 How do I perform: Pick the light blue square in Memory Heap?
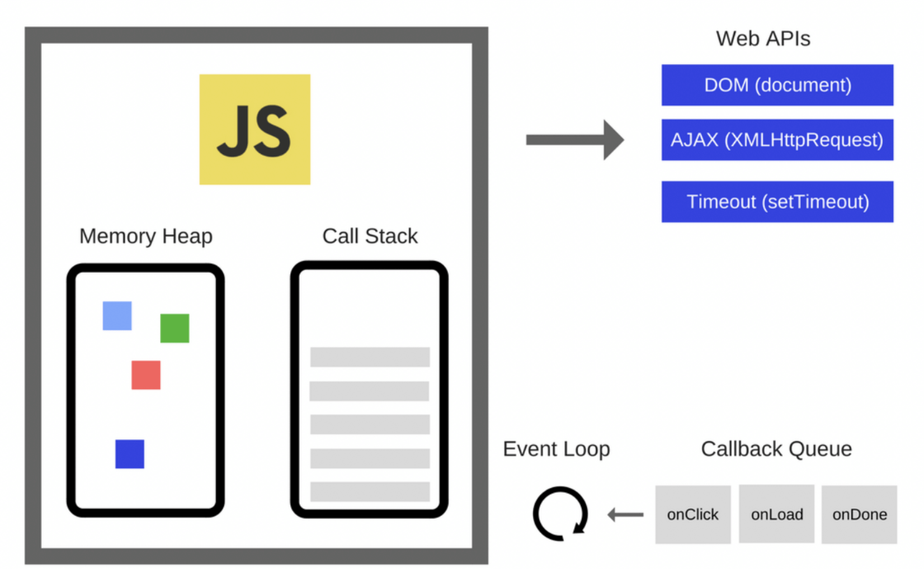coord(117,316)
